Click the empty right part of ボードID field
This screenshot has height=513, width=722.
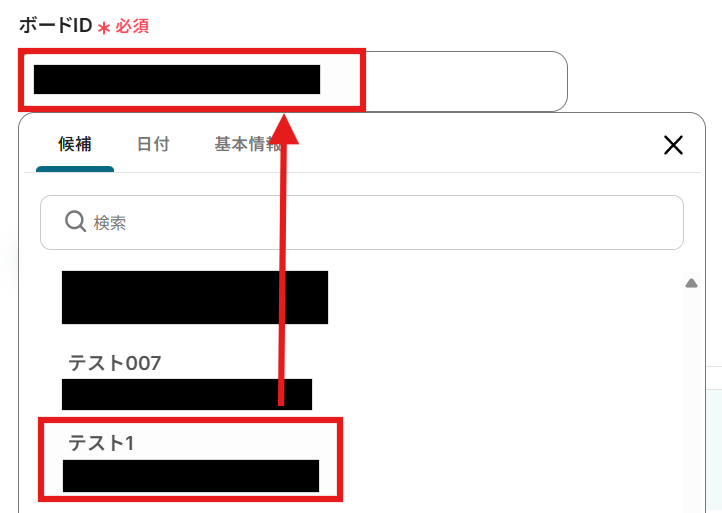coord(465,81)
